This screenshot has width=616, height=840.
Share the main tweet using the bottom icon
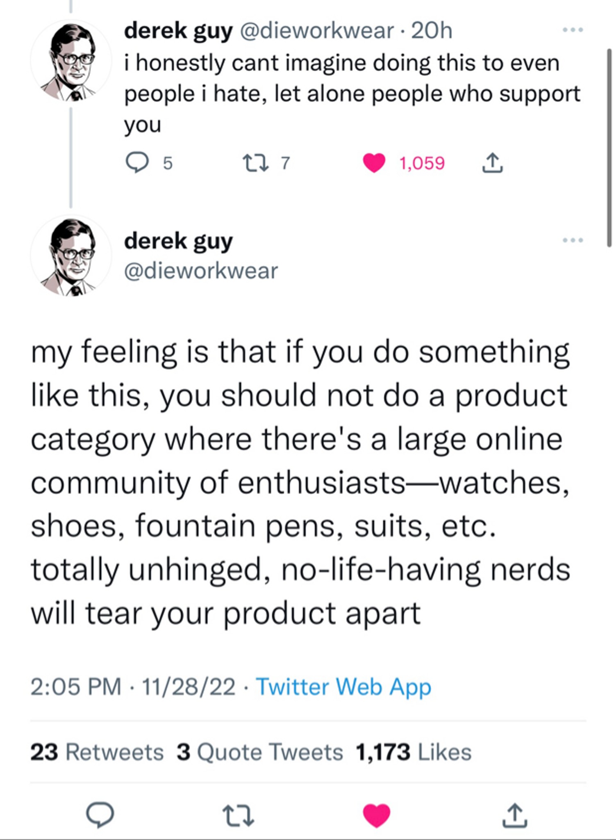pyautogui.click(x=515, y=816)
